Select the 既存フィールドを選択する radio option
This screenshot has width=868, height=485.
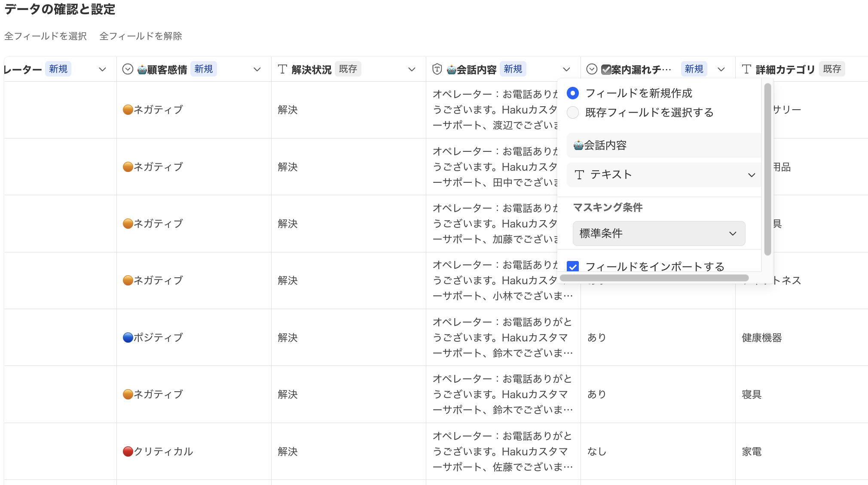pyautogui.click(x=573, y=113)
